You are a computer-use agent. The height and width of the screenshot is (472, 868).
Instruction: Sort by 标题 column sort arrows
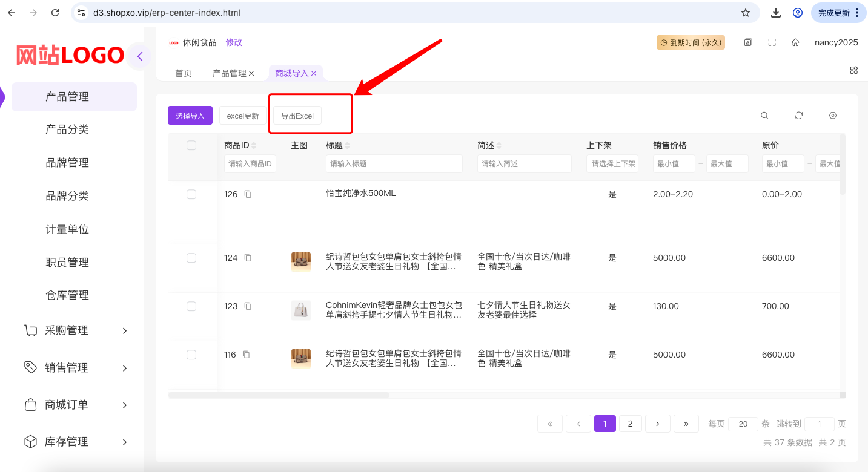click(347, 146)
